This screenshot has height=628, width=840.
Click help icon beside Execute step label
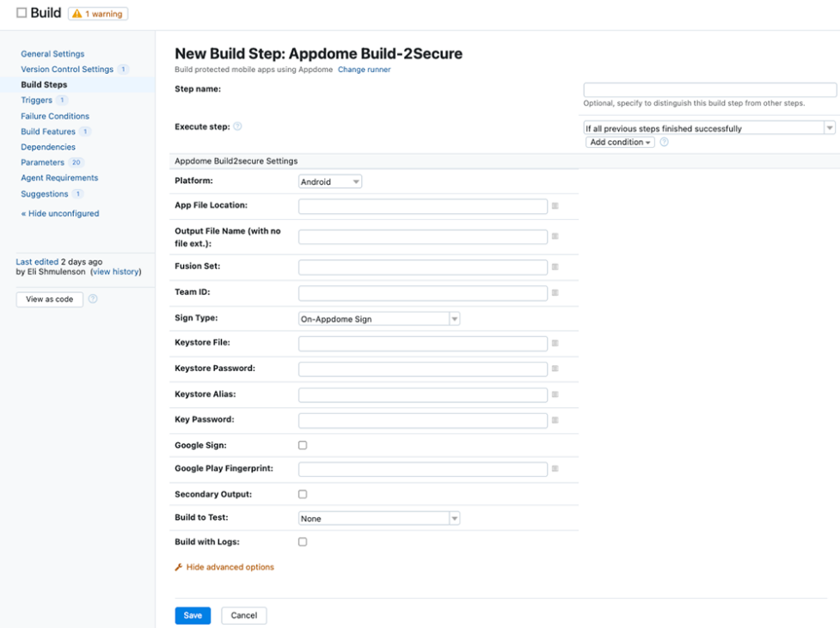pyautogui.click(x=237, y=126)
